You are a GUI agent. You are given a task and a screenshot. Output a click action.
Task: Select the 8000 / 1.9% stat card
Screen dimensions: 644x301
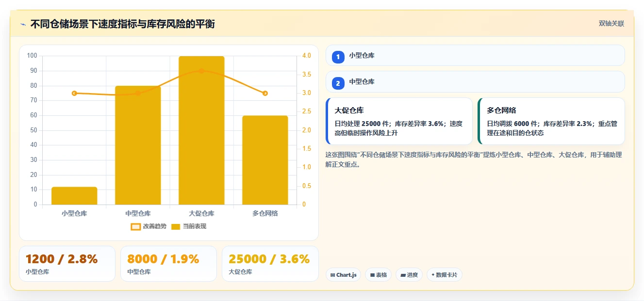168,264
